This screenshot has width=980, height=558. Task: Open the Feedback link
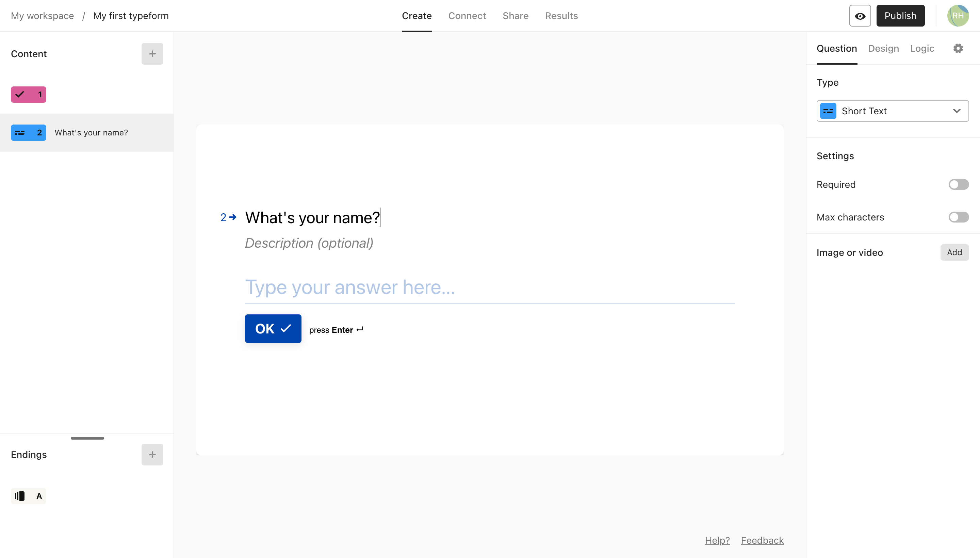click(x=762, y=540)
